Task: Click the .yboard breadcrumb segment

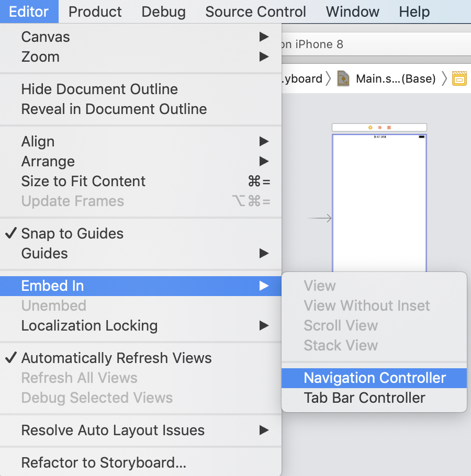Action: 302,79
